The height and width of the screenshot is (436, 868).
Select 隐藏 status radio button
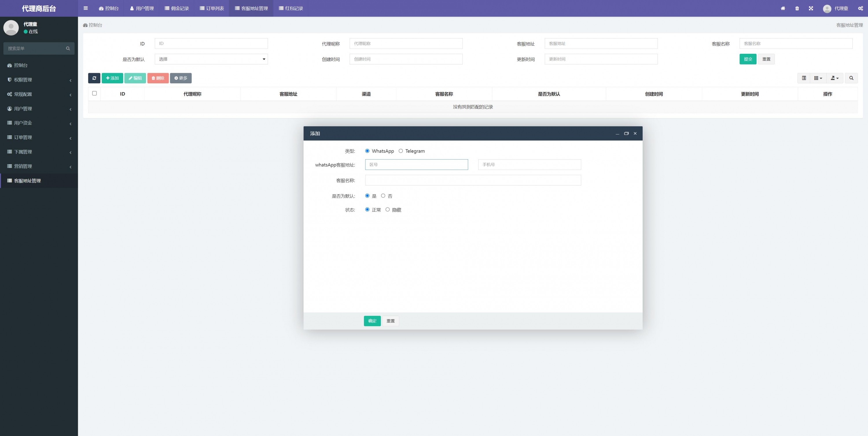click(387, 209)
